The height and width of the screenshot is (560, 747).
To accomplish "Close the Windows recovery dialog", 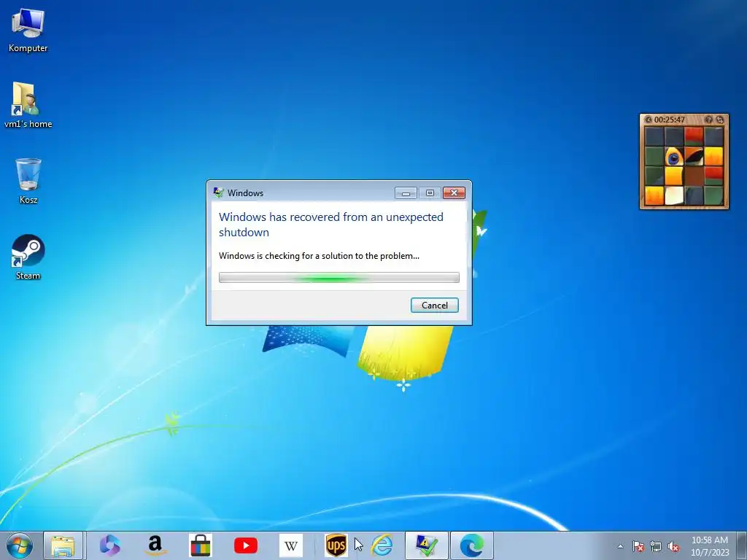I will [454, 192].
